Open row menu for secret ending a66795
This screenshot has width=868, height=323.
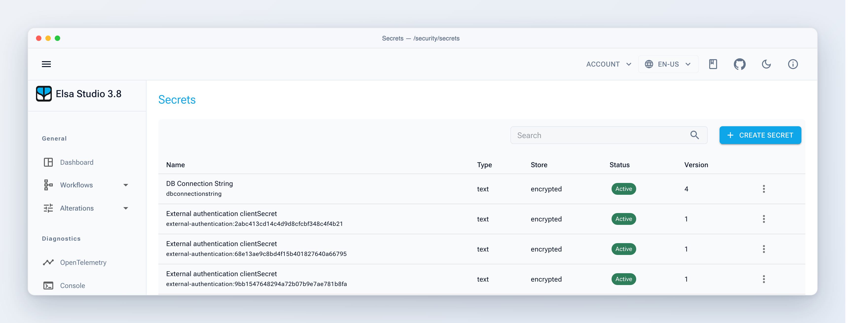coord(763,249)
